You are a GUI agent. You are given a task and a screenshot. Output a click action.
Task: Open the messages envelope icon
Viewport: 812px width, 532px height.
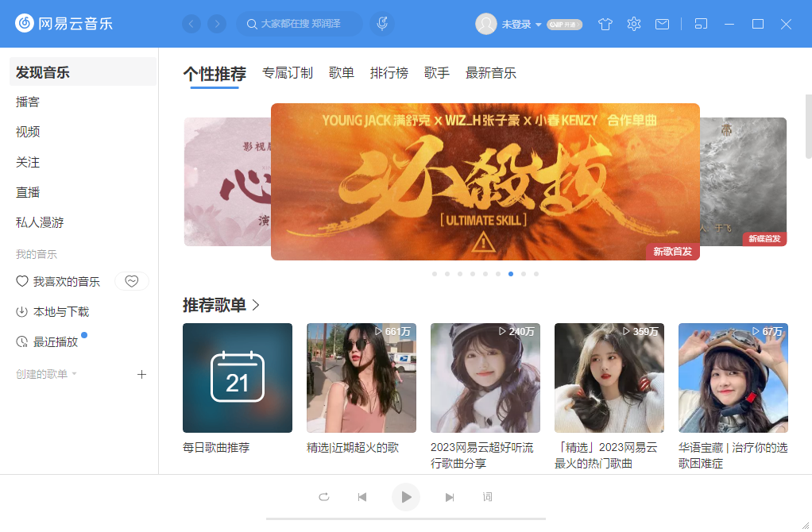pos(662,24)
